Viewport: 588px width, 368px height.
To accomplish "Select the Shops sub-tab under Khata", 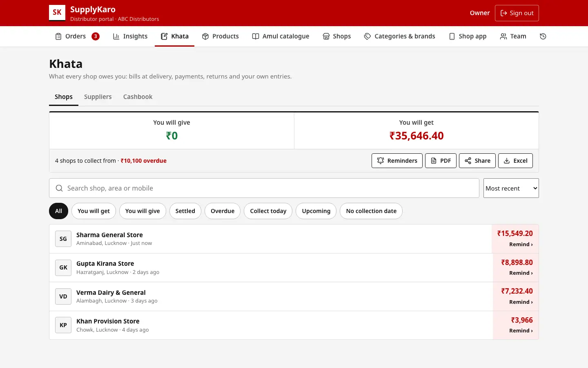I will point(64,97).
